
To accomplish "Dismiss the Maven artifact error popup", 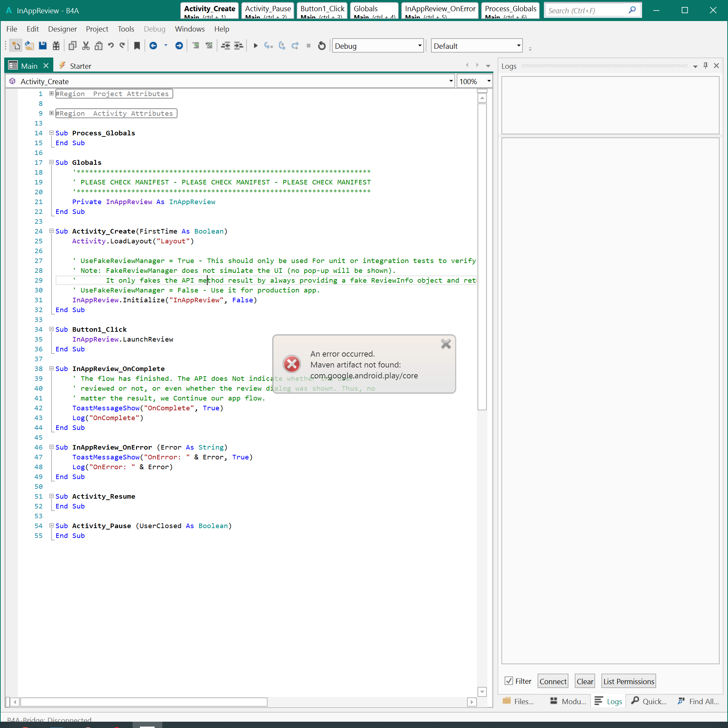I will tap(446, 344).
